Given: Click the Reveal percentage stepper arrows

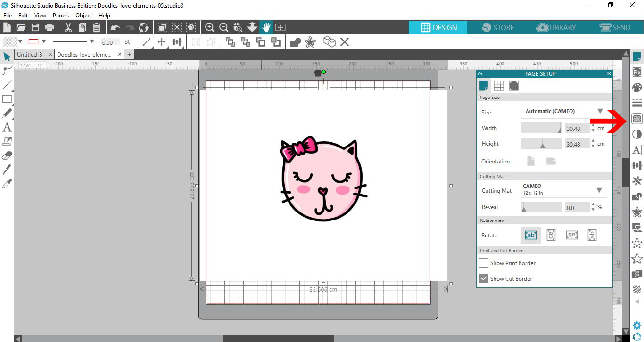Looking at the screenshot, I should pyautogui.click(x=593, y=207).
